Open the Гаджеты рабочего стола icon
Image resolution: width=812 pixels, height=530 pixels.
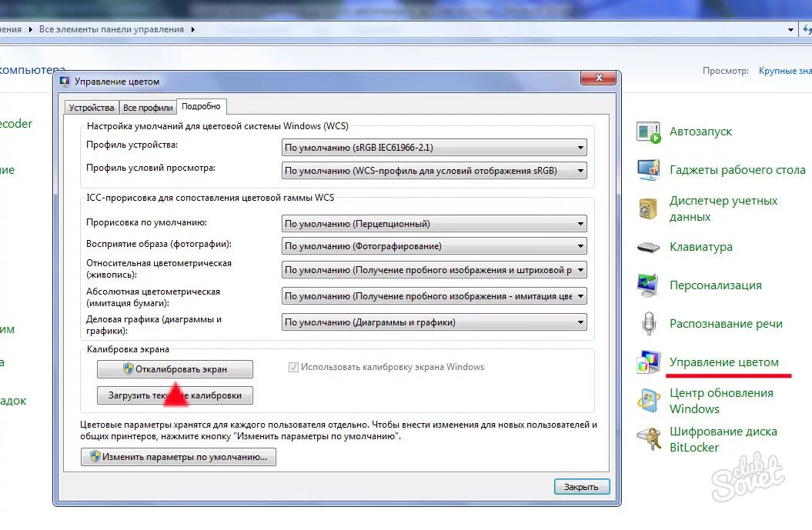(x=648, y=170)
